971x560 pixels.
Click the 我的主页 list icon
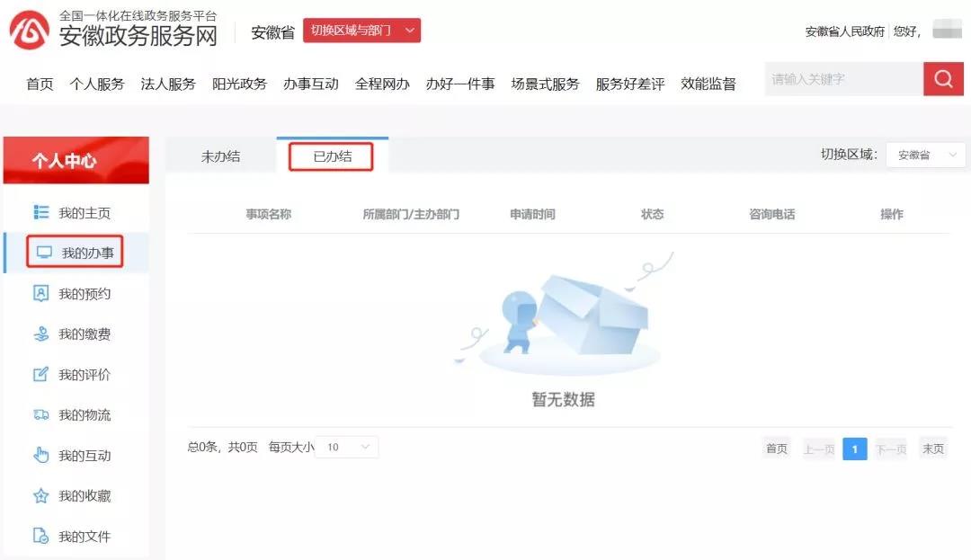[40, 212]
